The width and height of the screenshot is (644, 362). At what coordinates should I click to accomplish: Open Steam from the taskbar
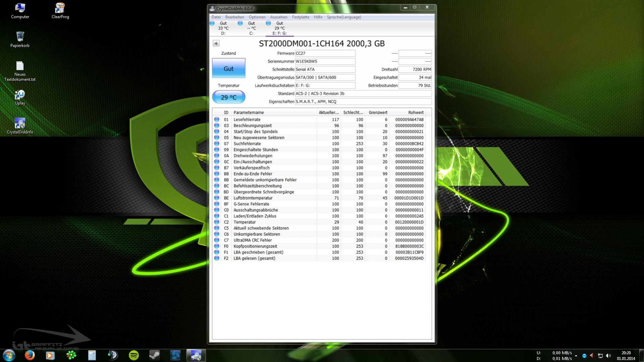pyautogui.click(x=155, y=355)
